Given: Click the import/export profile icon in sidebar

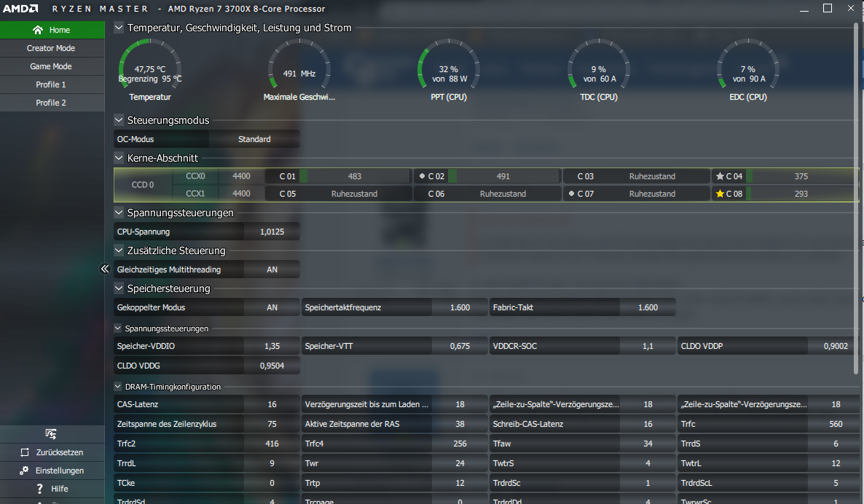Looking at the screenshot, I should tap(51, 434).
